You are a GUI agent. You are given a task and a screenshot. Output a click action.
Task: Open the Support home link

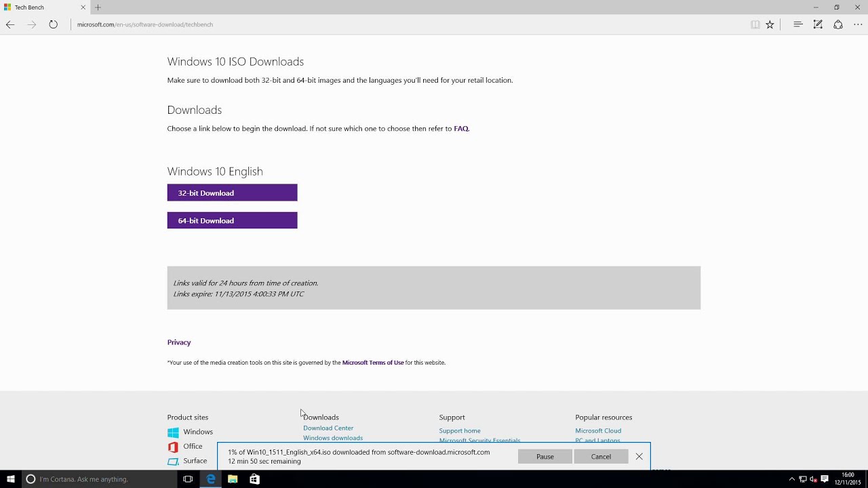460,431
